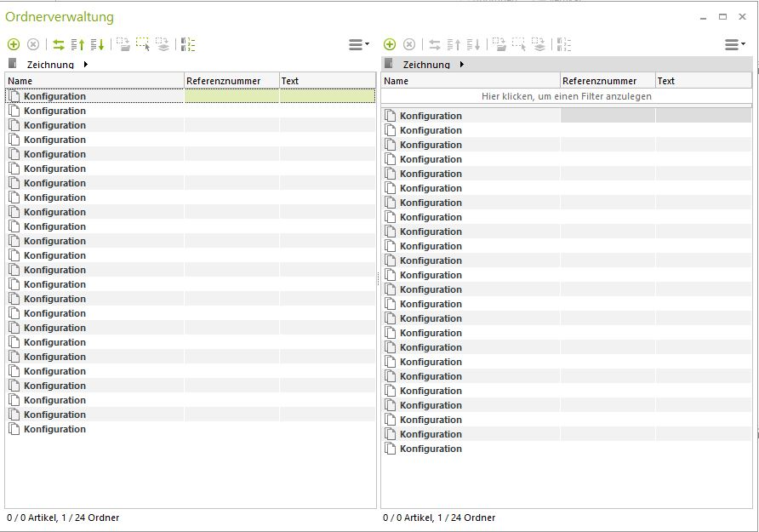Sort by Text column in right pane
The image size is (759, 532).
tap(704, 81)
